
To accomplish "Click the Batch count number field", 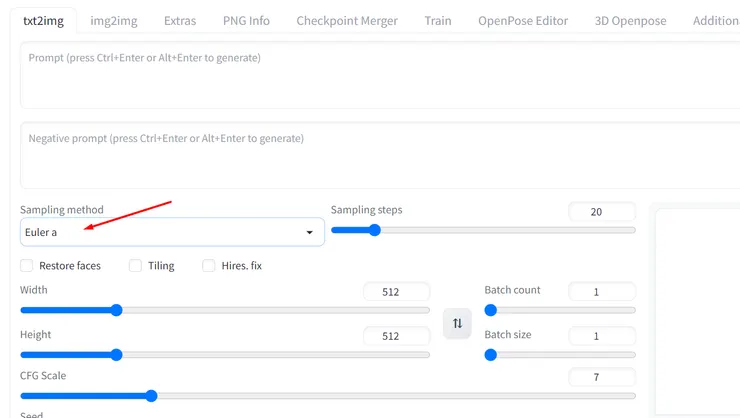I will 601,292.
